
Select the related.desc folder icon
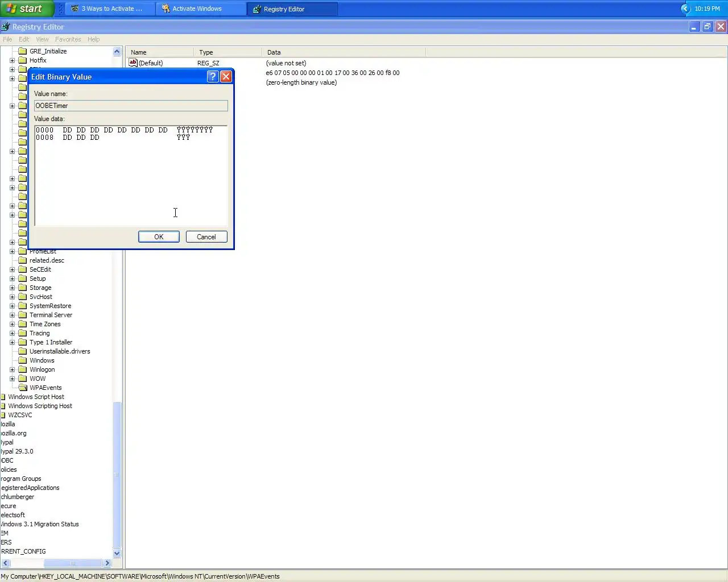23,260
